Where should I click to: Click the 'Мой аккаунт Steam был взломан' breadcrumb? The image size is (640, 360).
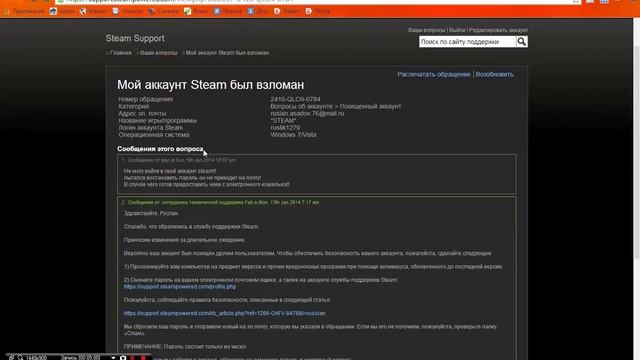[x=227, y=53]
